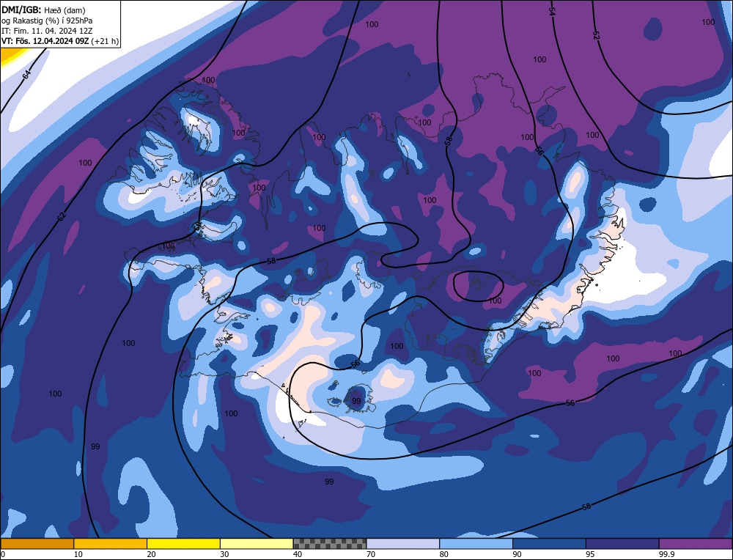The height and width of the screenshot is (560, 733).
Task: Click the gray checkered 40–70 legend swatch
Action: (330, 544)
